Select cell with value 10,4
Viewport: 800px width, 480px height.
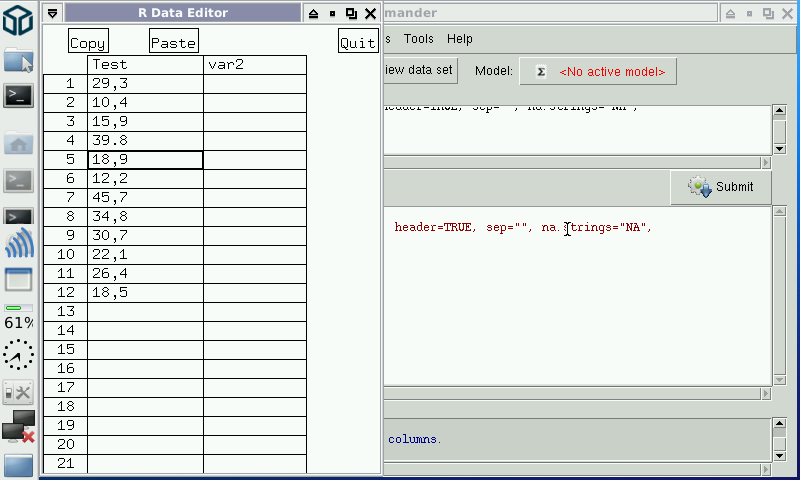[x=145, y=103]
